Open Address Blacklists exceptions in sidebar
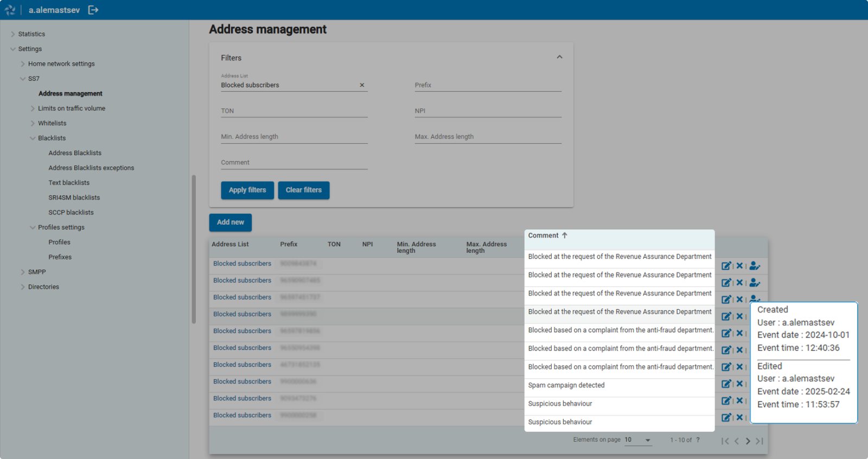 click(91, 168)
